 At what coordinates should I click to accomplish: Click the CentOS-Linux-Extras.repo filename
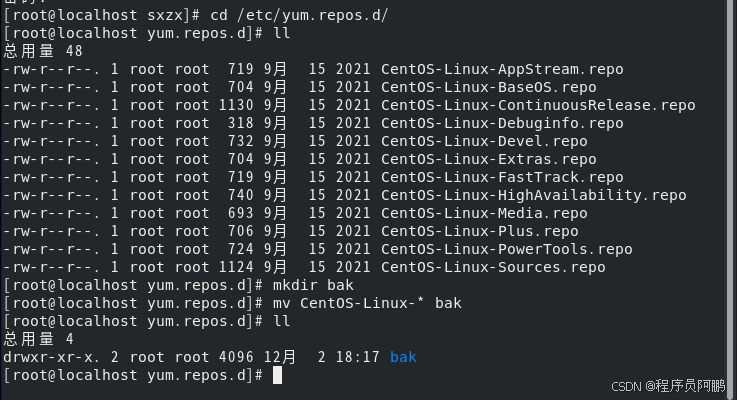coord(488,159)
